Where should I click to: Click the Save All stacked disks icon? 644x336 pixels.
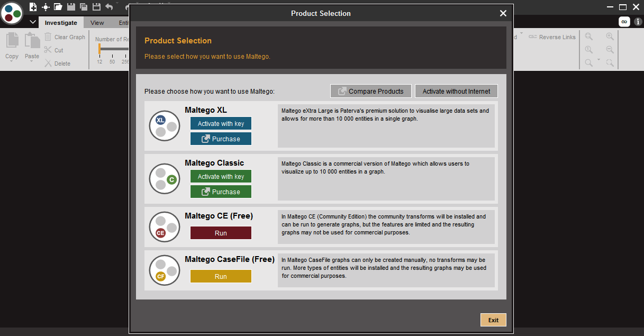(84, 7)
